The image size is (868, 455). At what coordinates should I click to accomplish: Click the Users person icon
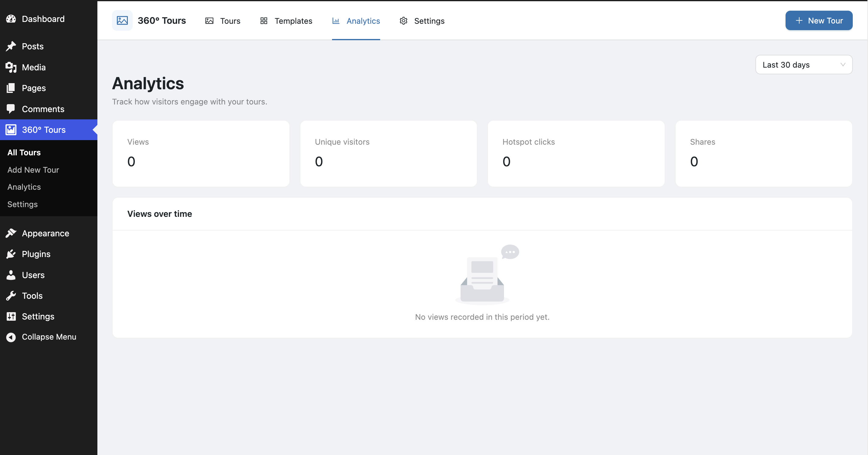point(11,275)
